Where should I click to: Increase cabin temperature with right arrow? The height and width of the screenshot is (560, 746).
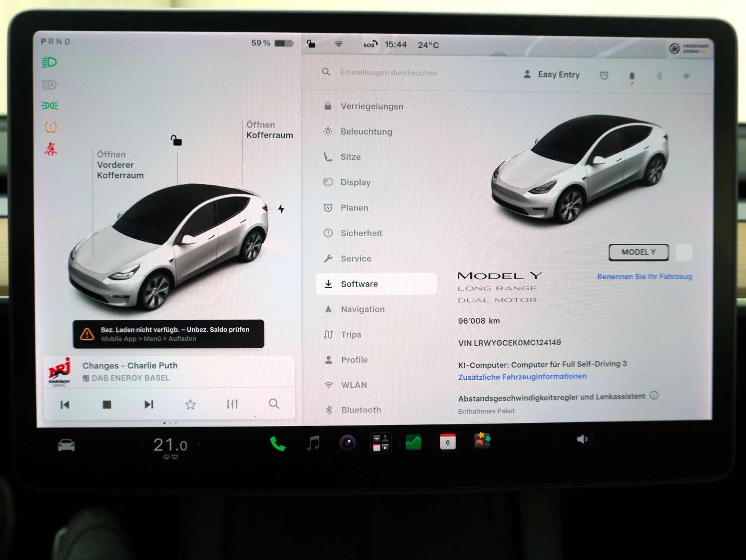(199, 444)
